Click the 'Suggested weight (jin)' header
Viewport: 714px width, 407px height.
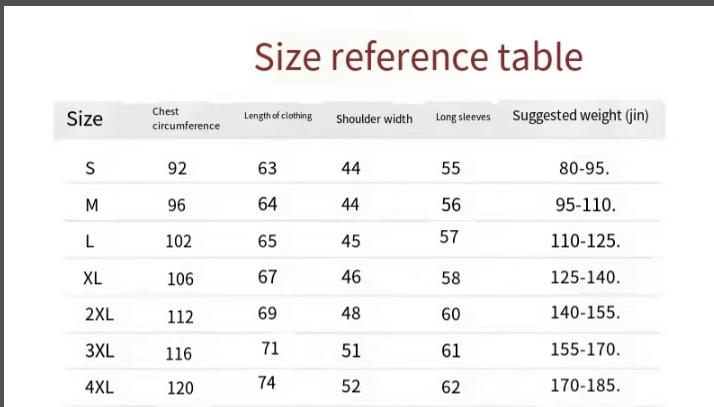(580, 116)
